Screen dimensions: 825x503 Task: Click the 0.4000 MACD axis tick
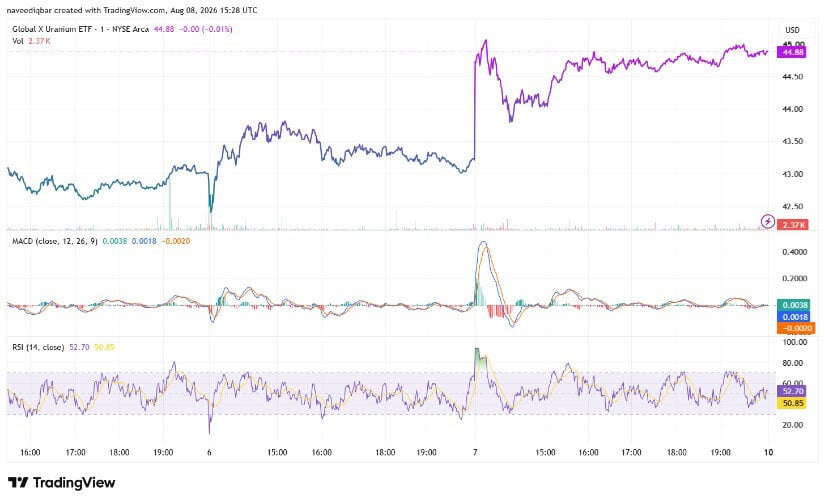click(x=794, y=252)
